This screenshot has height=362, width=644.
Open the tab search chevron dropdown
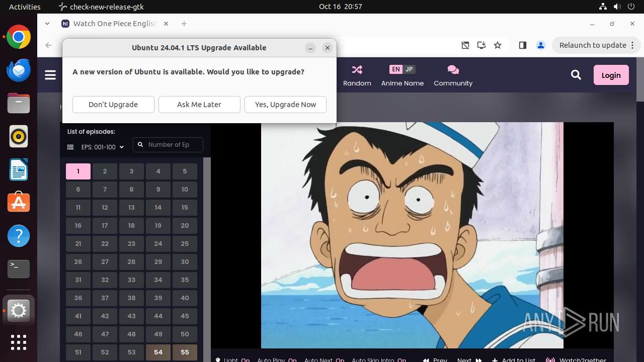[47, 24]
